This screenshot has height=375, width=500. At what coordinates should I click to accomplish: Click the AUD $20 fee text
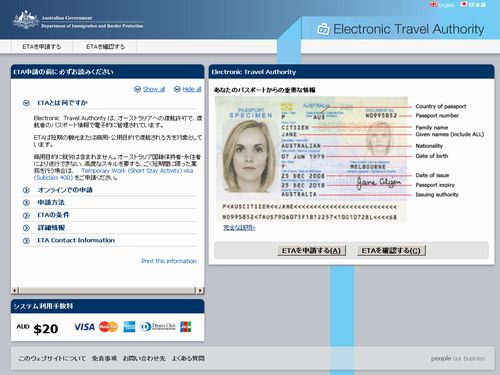[37, 329]
